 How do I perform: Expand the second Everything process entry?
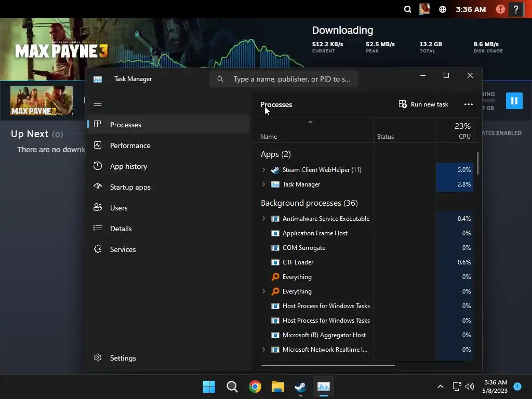point(263,291)
